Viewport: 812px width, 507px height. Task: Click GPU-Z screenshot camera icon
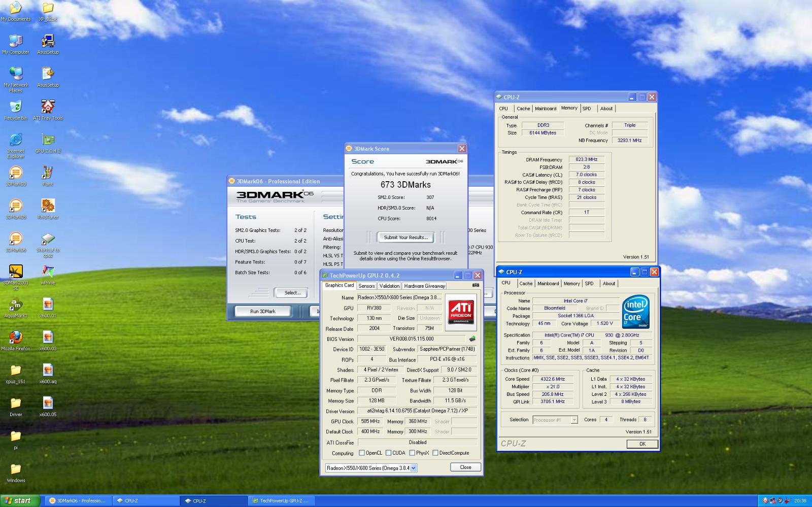point(476,285)
